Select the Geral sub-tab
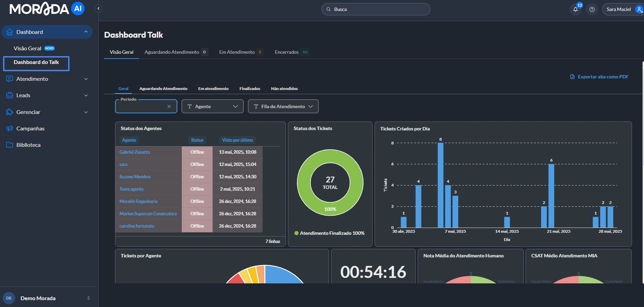This screenshot has width=644, height=307. pos(123,89)
